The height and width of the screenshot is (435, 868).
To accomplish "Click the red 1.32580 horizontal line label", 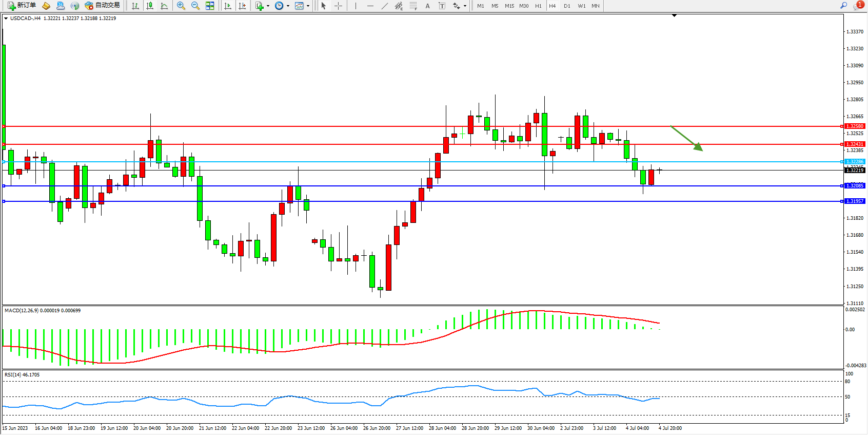I will click(x=855, y=126).
